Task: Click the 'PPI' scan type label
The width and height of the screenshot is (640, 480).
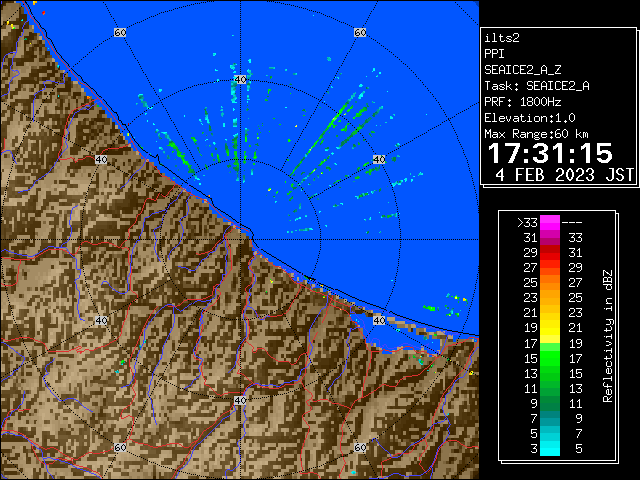Action: [x=494, y=54]
